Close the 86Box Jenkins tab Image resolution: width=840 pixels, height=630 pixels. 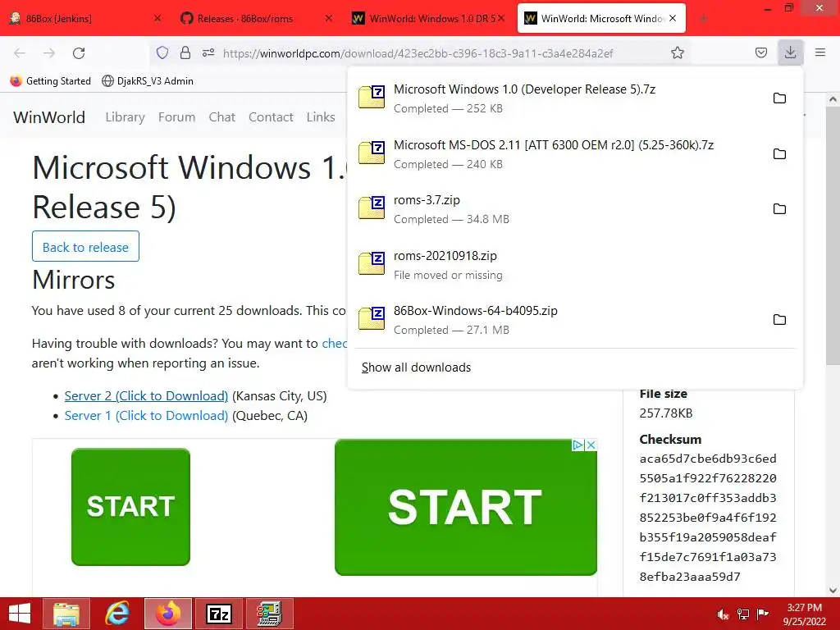(x=157, y=18)
